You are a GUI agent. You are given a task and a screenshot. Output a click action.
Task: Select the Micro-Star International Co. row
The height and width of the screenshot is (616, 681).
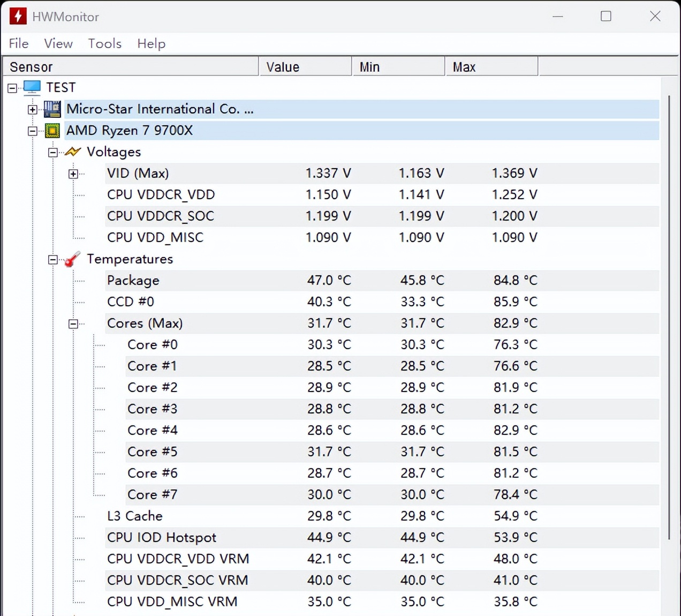(x=362, y=109)
